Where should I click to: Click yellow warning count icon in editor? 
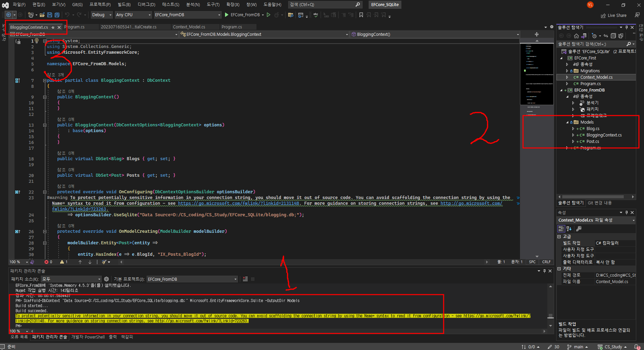click(x=62, y=262)
